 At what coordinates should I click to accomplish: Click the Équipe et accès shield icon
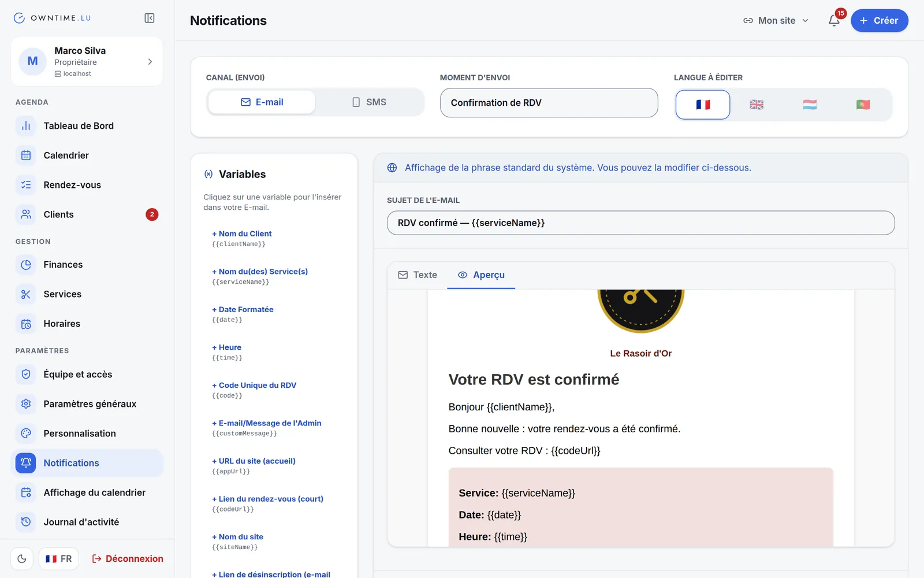(x=26, y=375)
